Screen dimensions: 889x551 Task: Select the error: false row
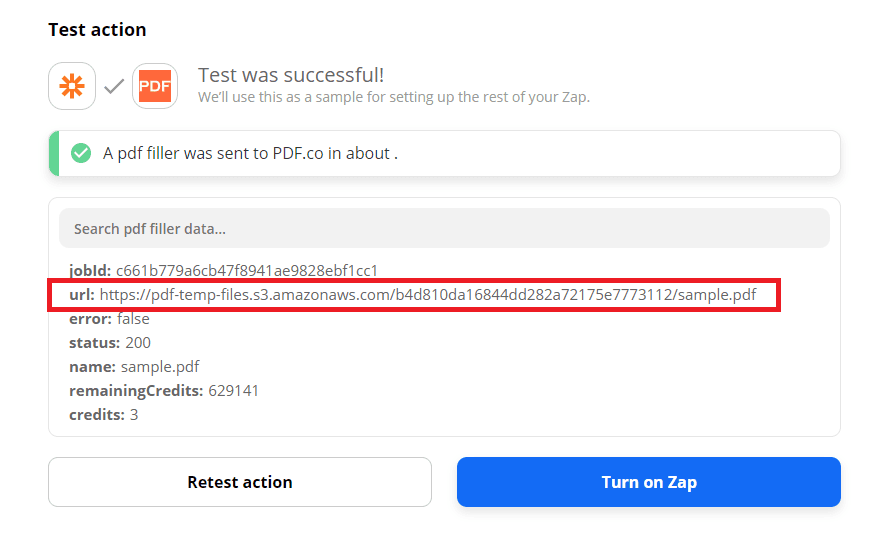(x=109, y=319)
